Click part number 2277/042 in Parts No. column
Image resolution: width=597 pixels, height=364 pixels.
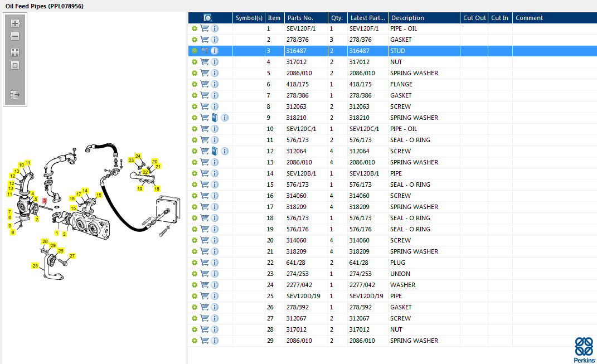click(x=299, y=285)
